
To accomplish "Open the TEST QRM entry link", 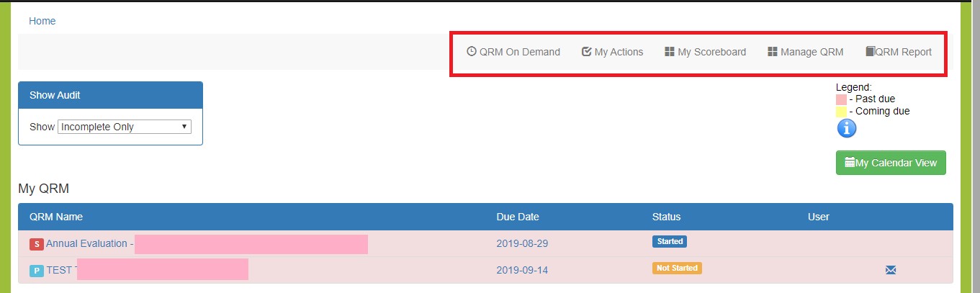I will coord(60,270).
